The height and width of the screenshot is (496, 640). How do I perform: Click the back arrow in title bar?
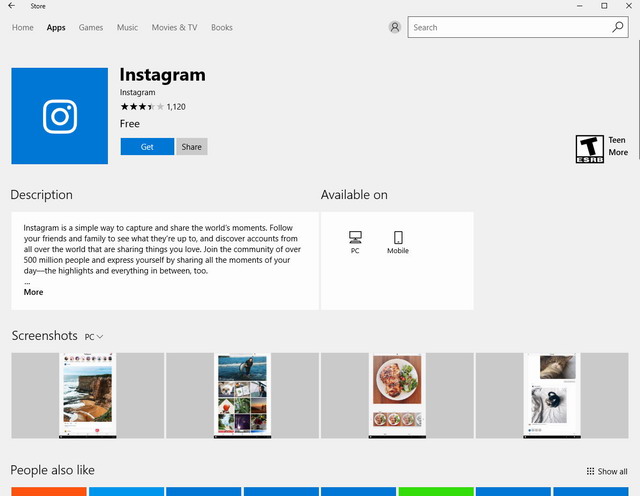[x=11, y=6]
